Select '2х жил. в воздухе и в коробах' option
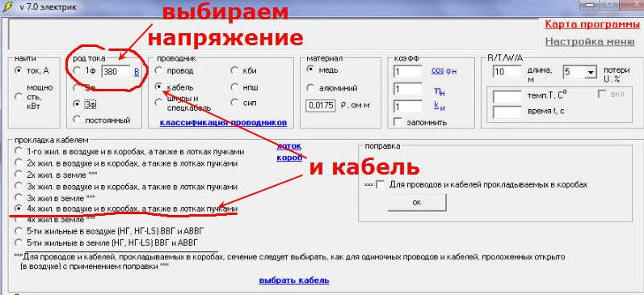The width and height of the screenshot is (644, 295). pyautogui.click(x=18, y=162)
